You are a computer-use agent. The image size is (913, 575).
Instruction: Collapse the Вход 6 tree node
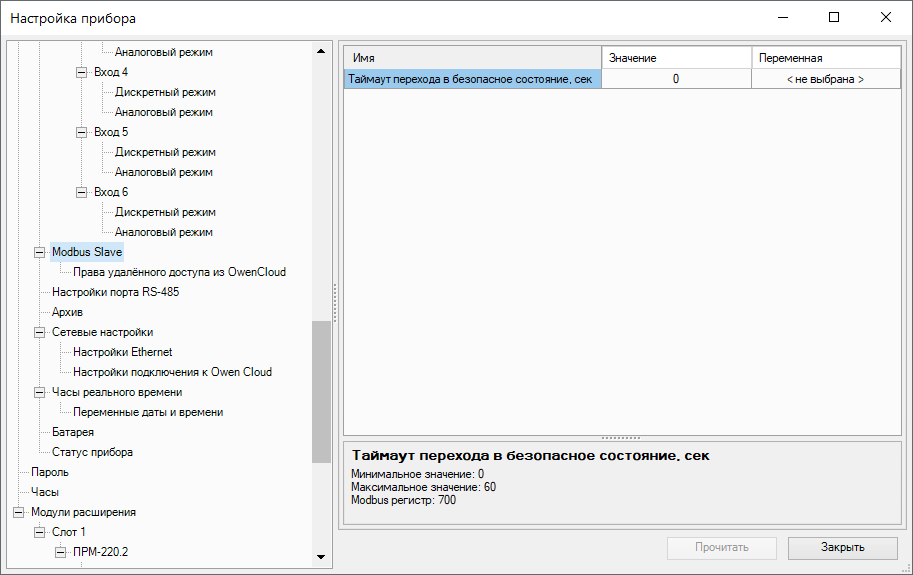(82, 192)
